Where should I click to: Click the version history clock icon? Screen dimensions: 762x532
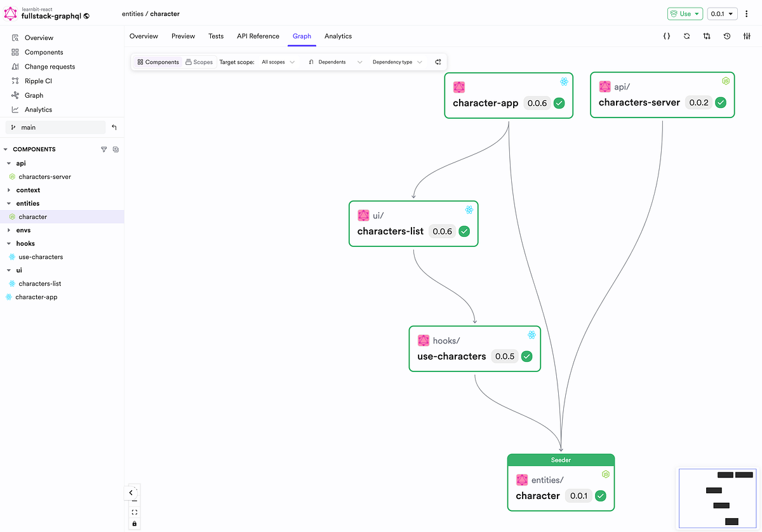point(727,36)
